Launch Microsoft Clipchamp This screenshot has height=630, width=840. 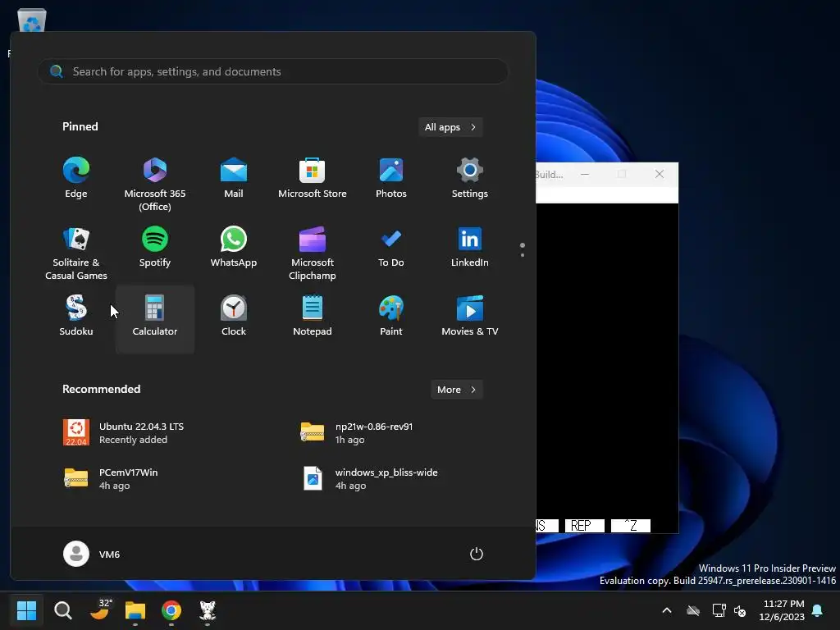(x=313, y=253)
